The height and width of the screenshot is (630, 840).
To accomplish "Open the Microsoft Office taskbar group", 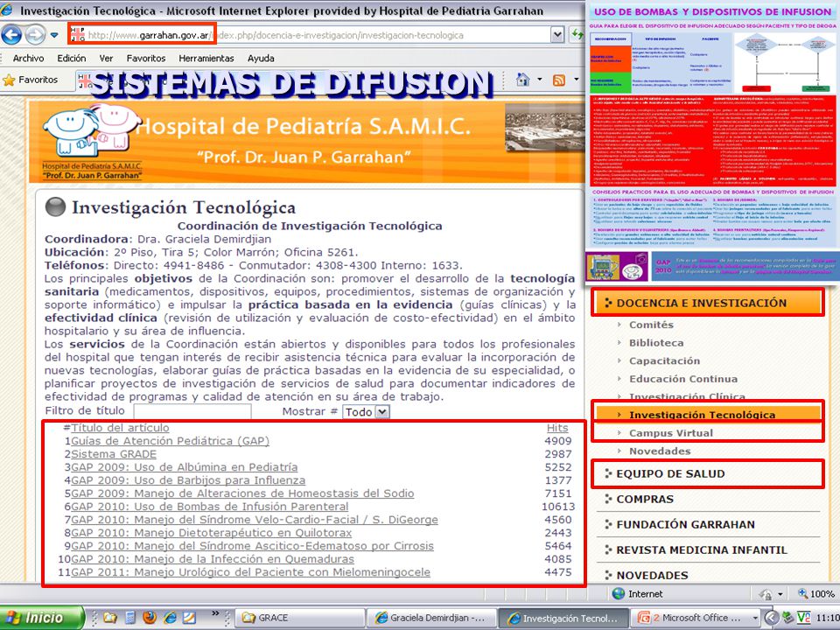I will [695, 618].
